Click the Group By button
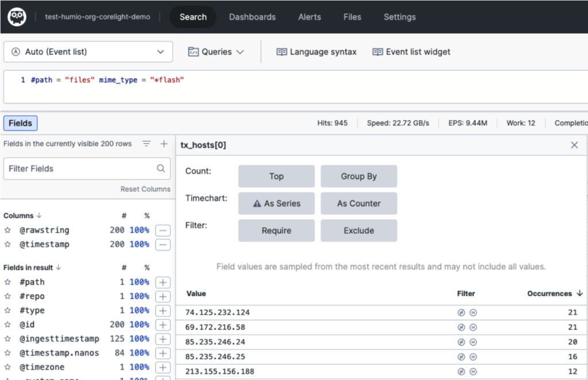 [x=359, y=176]
